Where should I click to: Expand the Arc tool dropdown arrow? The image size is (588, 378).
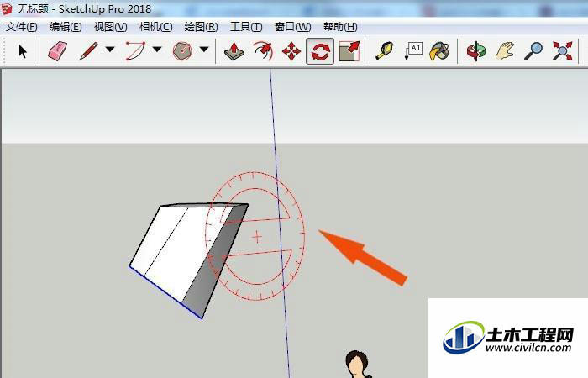coord(157,49)
